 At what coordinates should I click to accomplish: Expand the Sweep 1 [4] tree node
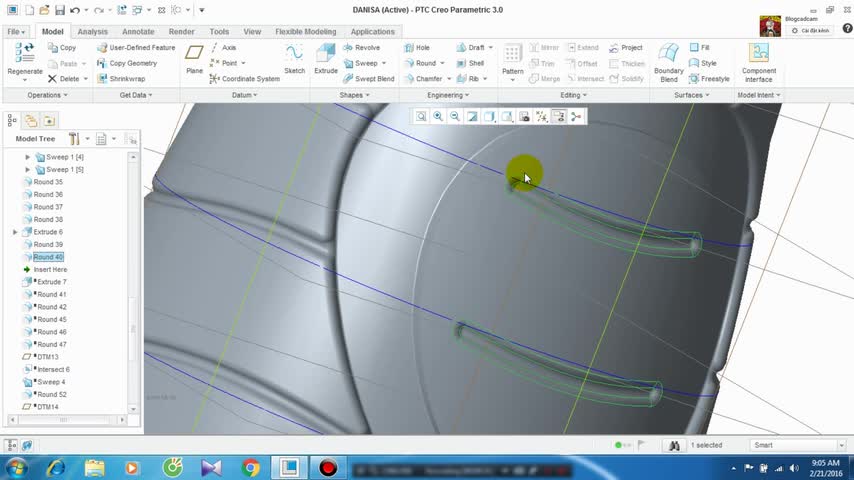tap(28, 157)
